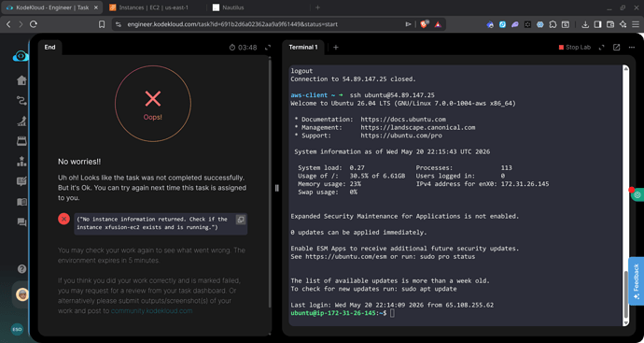
Task: Open terminal in new window
Action: 617,48
